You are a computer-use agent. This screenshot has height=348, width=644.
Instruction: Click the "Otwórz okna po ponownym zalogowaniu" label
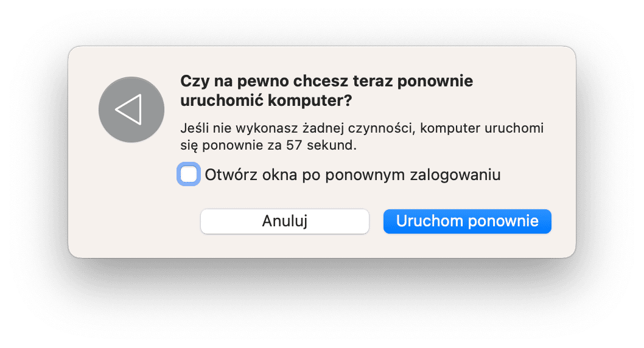tap(352, 175)
